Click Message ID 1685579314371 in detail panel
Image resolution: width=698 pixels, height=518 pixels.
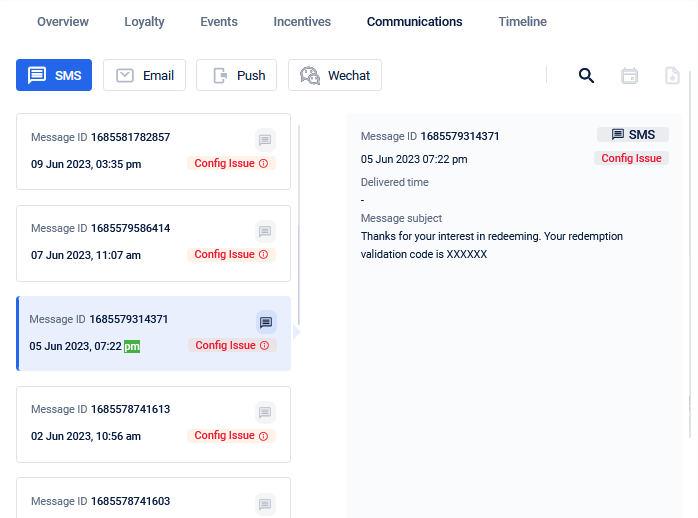pos(430,136)
